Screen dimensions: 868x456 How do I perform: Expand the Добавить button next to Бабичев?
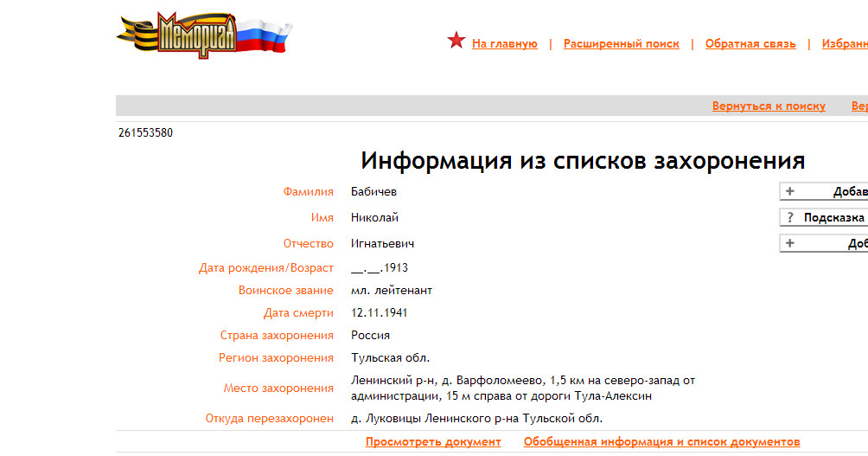click(x=849, y=192)
